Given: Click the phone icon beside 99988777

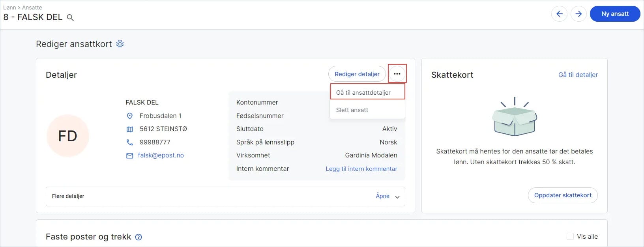Looking at the screenshot, I should (x=129, y=142).
